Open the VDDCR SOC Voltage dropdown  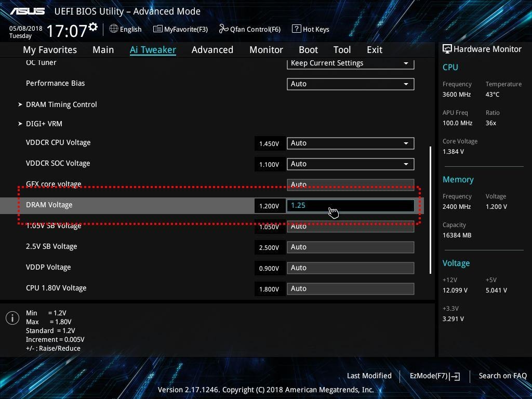(350, 164)
